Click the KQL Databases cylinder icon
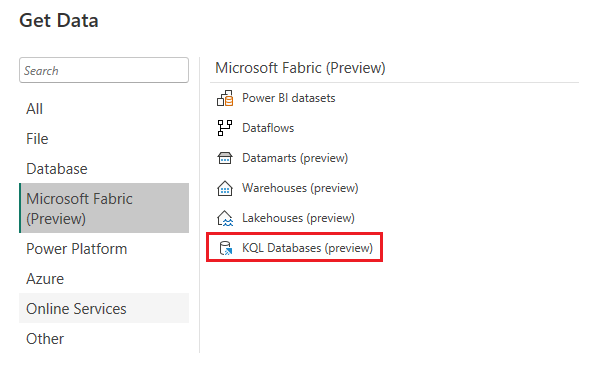Screen dimensions: 593x368 pyautogui.click(x=225, y=248)
